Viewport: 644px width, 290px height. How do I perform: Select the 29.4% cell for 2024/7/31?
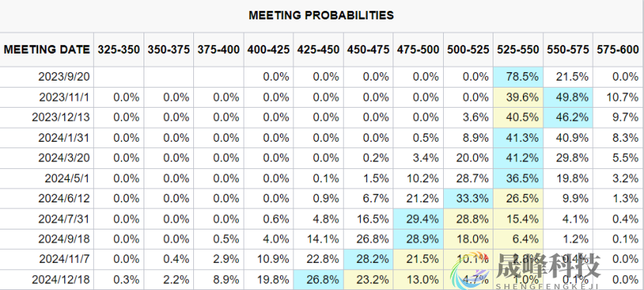click(x=418, y=219)
